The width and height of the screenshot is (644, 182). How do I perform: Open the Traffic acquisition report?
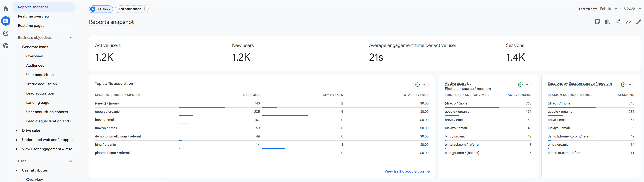(41, 84)
